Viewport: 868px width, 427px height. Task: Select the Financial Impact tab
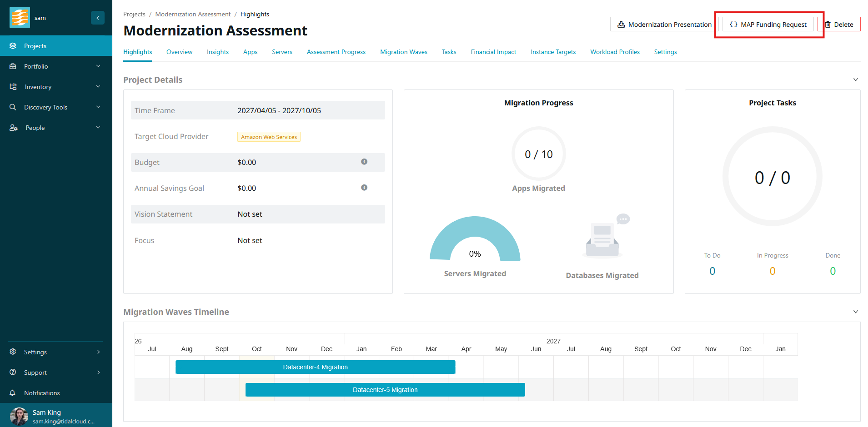[x=493, y=52]
